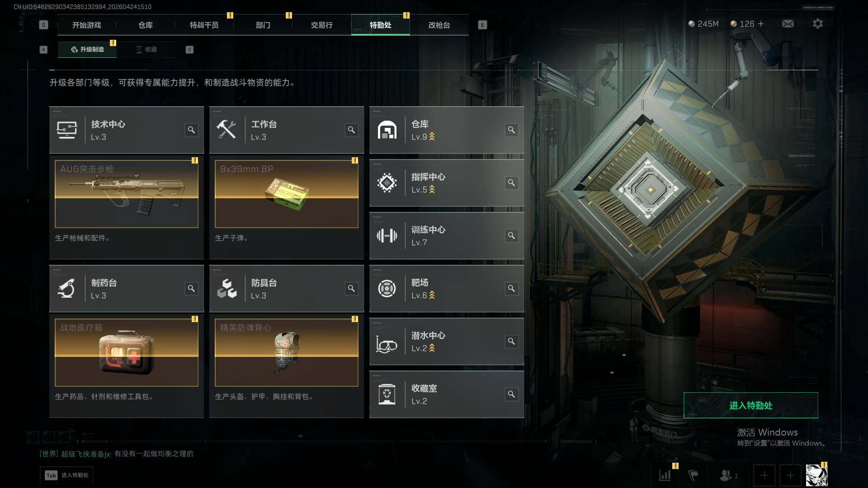Switch to 收藏 sub-tab

146,49
